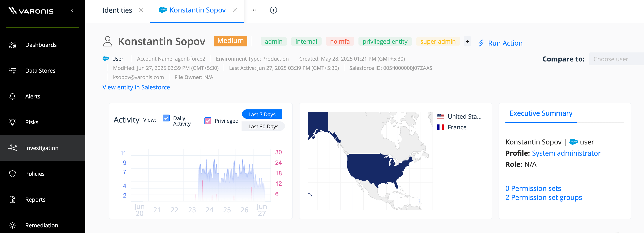Click the Account Name agent-force2 text

pyautogui.click(x=171, y=59)
